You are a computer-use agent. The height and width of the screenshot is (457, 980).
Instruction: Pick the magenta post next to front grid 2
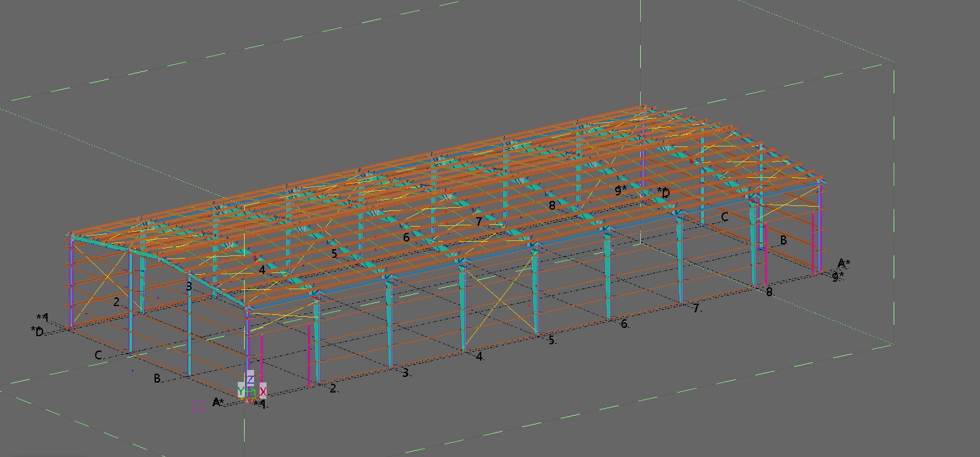coord(309,363)
